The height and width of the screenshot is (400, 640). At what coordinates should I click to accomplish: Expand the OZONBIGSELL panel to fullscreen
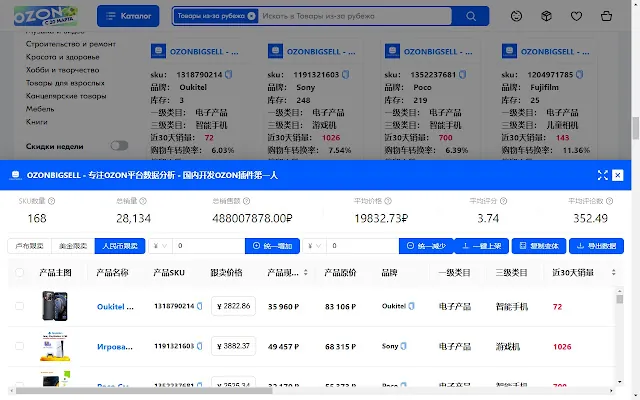tap(602, 175)
